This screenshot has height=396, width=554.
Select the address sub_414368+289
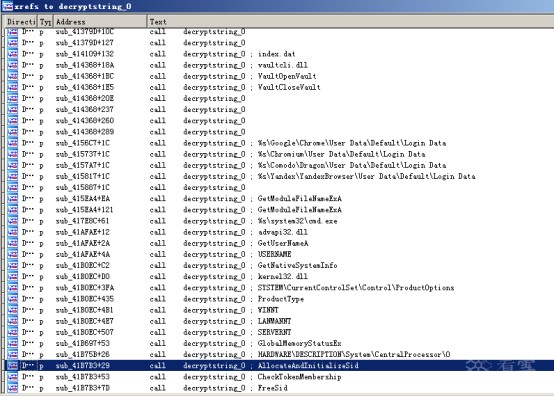pyautogui.click(x=85, y=132)
